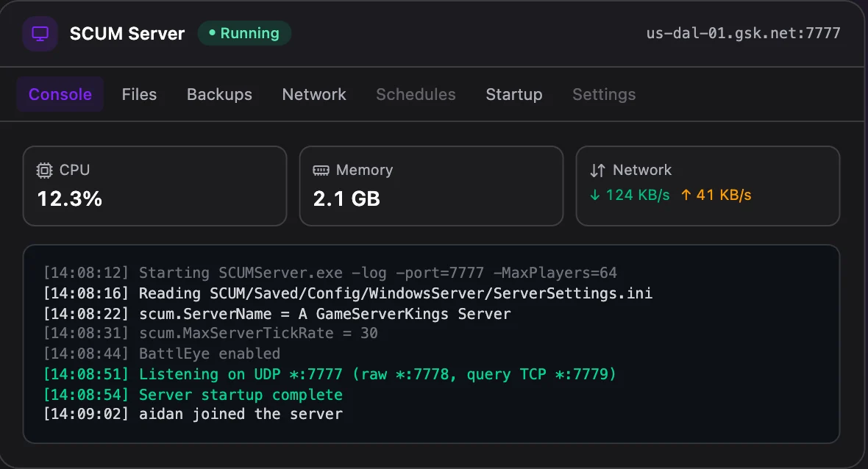Screen dimensions: 868x469
Task: Switch to the Files tab
Action: click(x=139, y=95)
